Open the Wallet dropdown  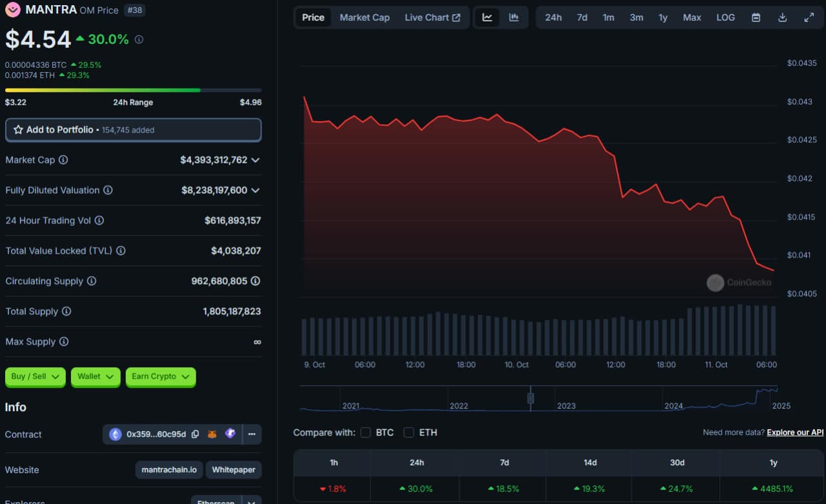pos(96,377)
